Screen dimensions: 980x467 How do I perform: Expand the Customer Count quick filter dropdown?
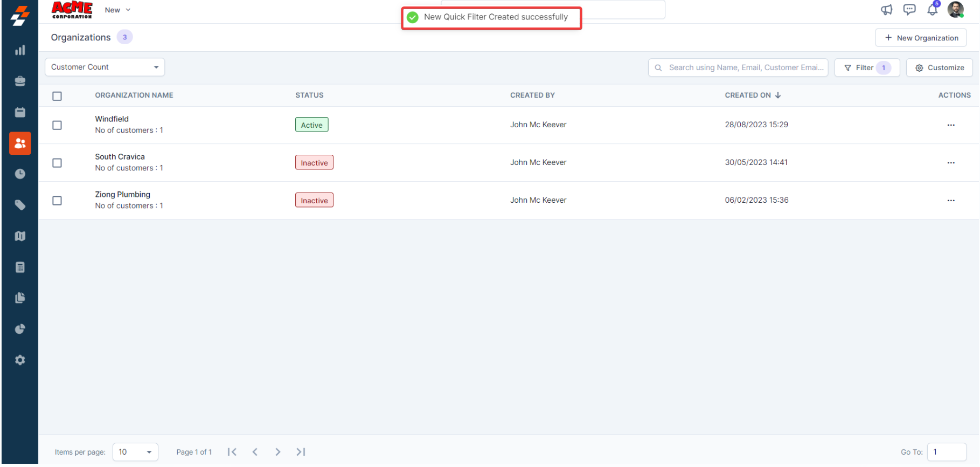[105, 67]
